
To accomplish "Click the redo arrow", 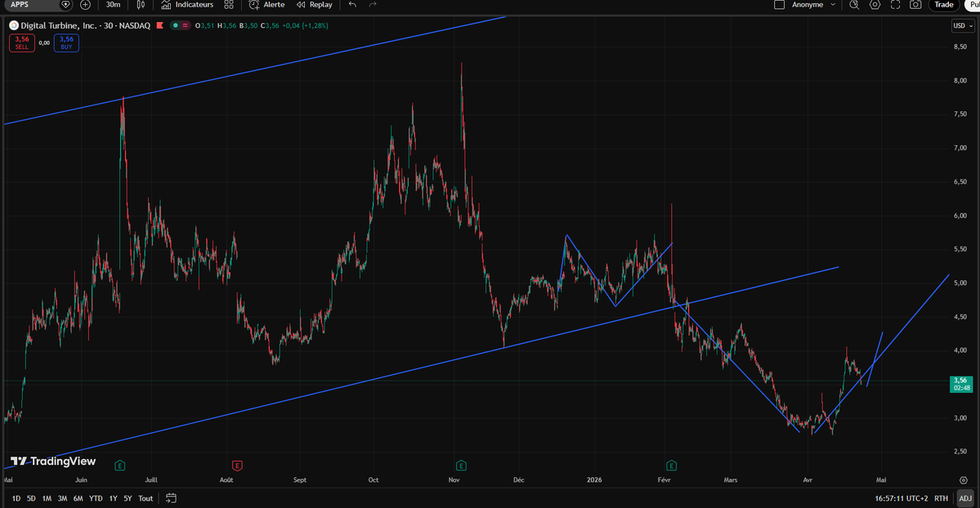I will pos(373,5).
